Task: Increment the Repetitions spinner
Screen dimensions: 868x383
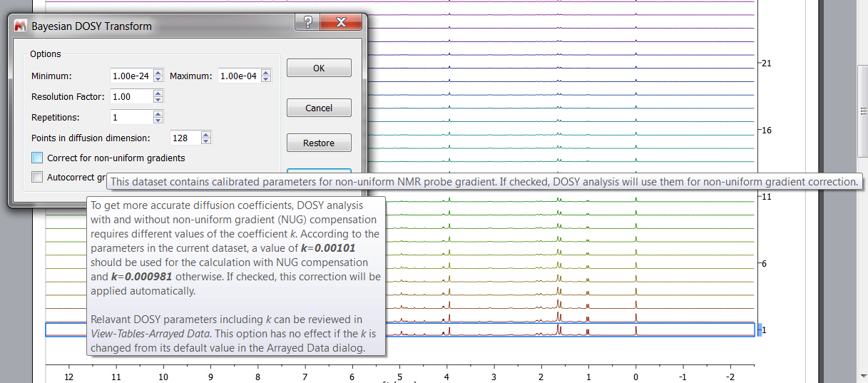Action: tap(158, 113)
